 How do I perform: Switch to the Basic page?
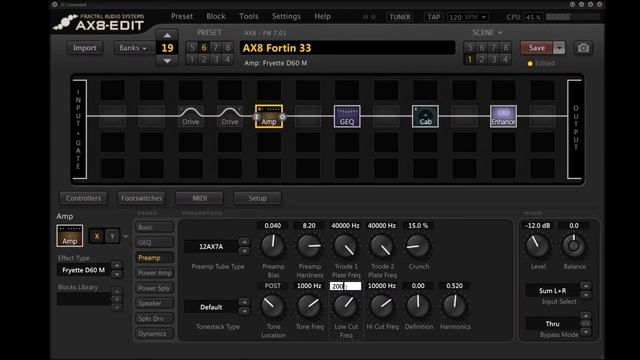155,227
